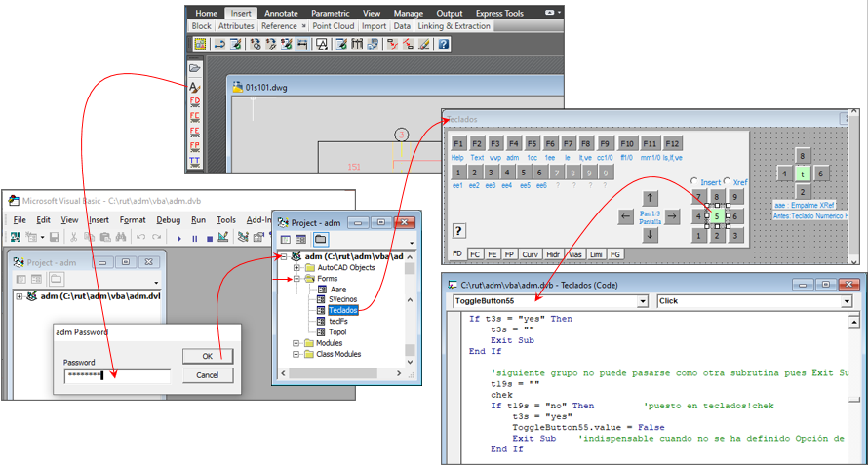Toggle the green 't' button in the right keypad

click(803, 174)
